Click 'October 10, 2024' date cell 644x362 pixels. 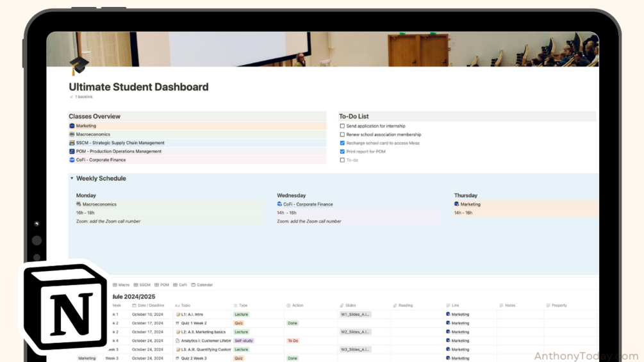pos(147,315)
